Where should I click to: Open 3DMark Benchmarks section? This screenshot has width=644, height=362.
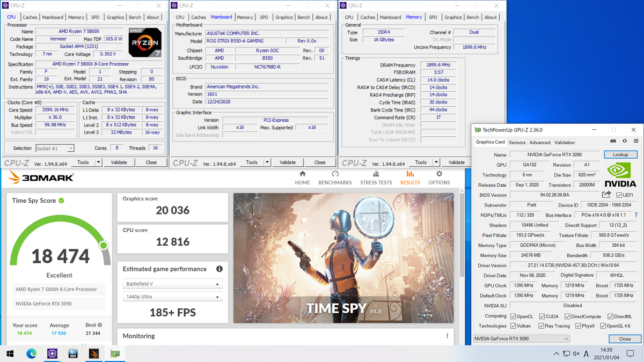point(335,178)
